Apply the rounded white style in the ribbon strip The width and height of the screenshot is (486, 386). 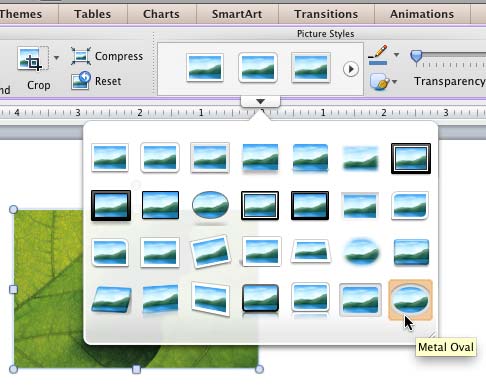pos(258,68)
